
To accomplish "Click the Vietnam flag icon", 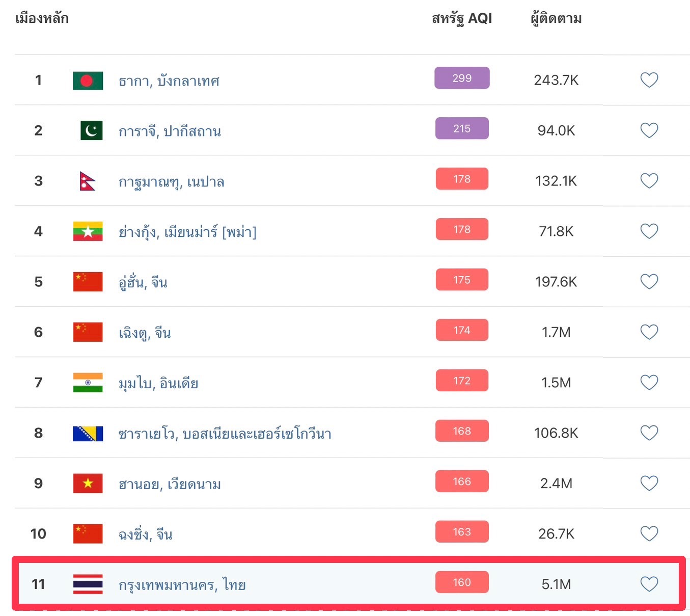I will (88, 484).
